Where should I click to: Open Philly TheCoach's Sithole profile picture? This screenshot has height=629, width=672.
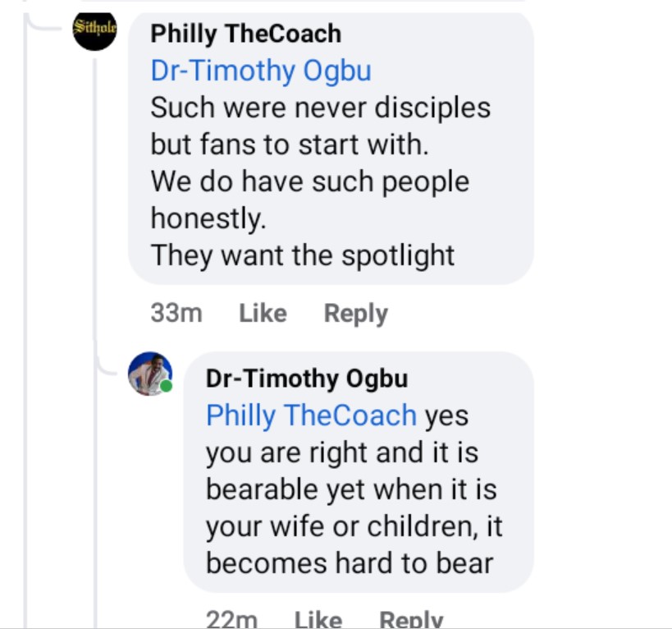point(94,29)
